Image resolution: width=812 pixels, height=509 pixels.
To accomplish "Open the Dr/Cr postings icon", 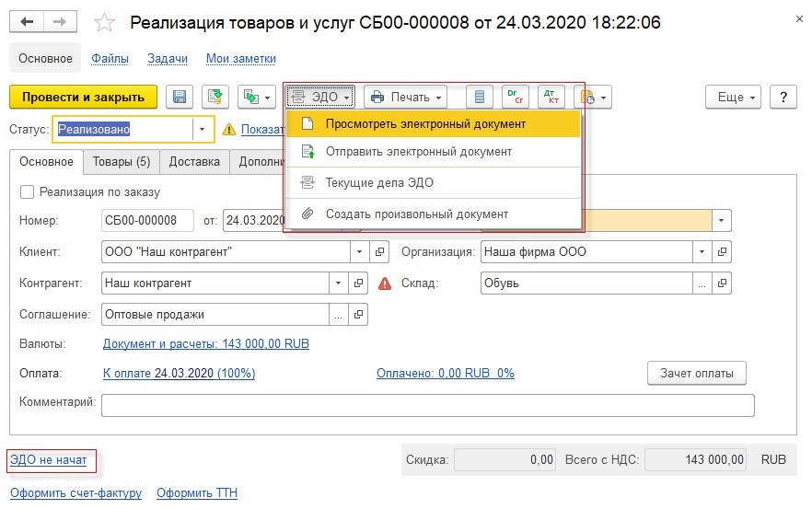I will [516, 97].
